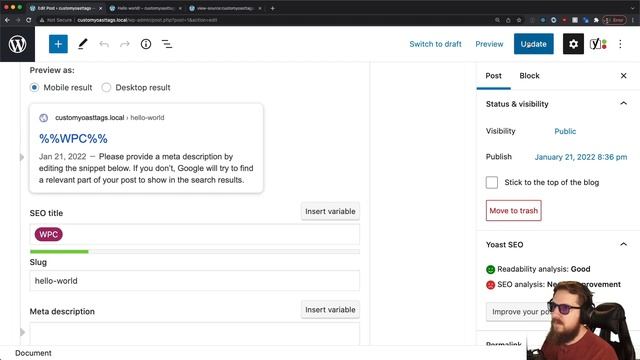
Task: Switch to the Edit Post browser tab
Action: coord(65,8)
